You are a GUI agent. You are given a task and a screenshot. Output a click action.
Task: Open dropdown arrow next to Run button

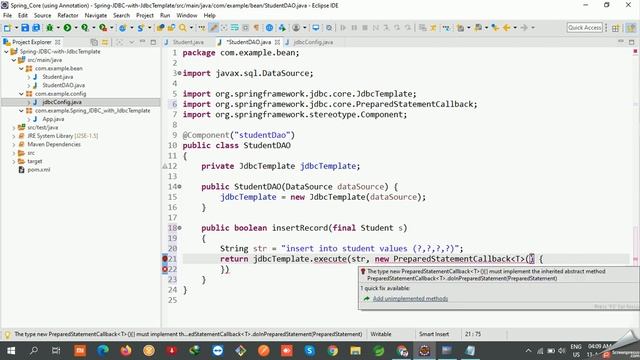click(x=76, y=28)
